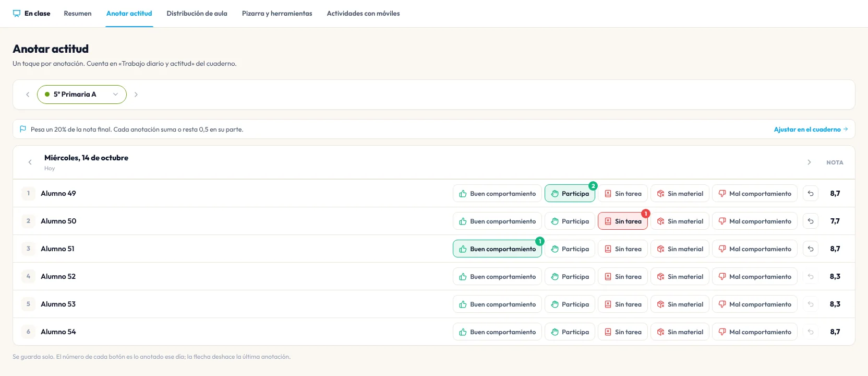Image resolution: width=868 pixels, height=376 pixels.
Task: Switch to next class arrow
Action: [x=136, y=95]
